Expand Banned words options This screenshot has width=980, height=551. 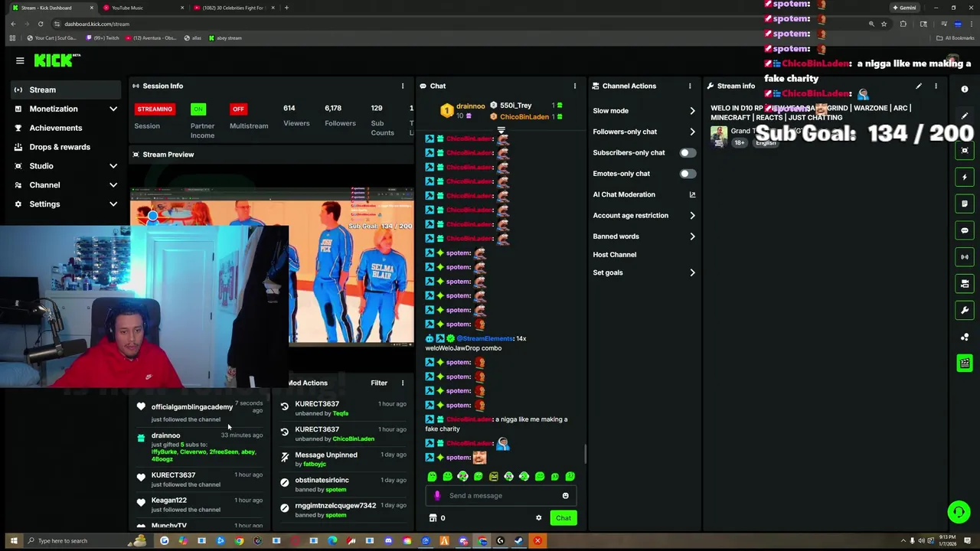coord(692,236)
